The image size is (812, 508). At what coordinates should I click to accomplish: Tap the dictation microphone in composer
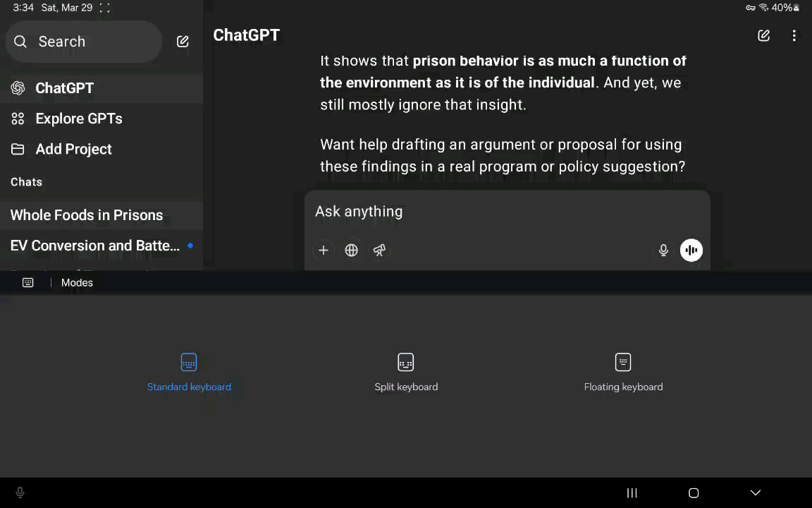(x=663, y=250)
